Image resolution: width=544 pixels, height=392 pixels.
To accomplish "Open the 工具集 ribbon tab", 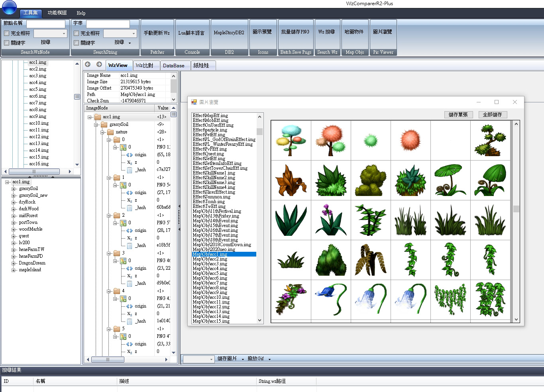I will tap(31, 13).
